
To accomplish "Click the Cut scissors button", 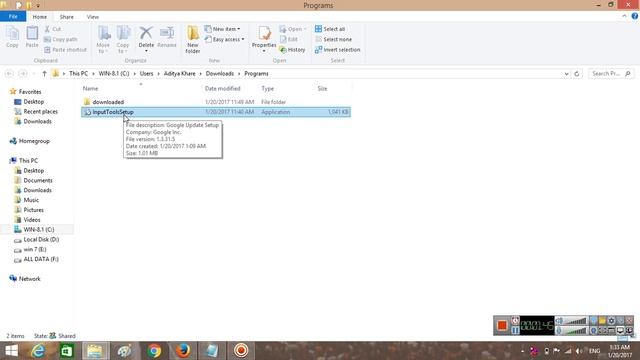I will tap(53, 29).
